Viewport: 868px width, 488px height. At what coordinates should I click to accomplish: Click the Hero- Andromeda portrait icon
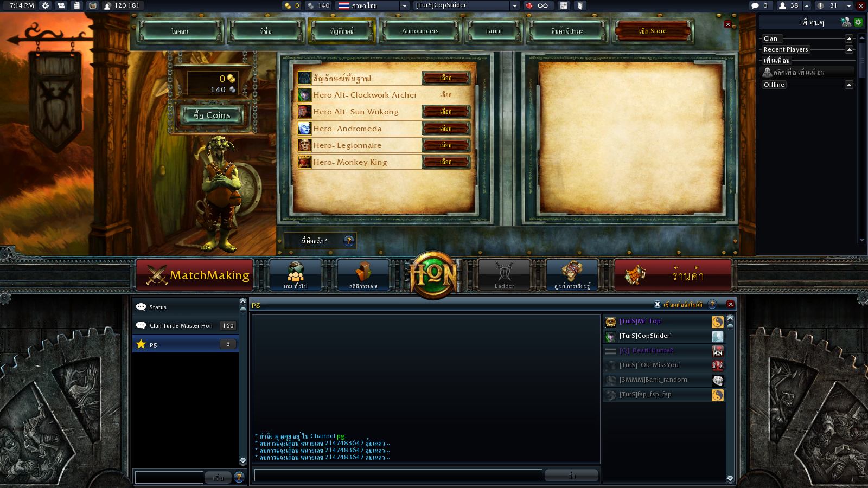(304, 129)
